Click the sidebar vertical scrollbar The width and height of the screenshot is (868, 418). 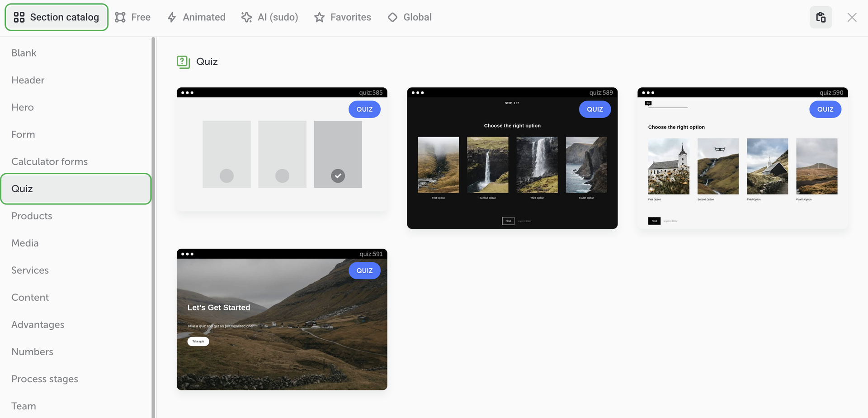coord(153,226)
